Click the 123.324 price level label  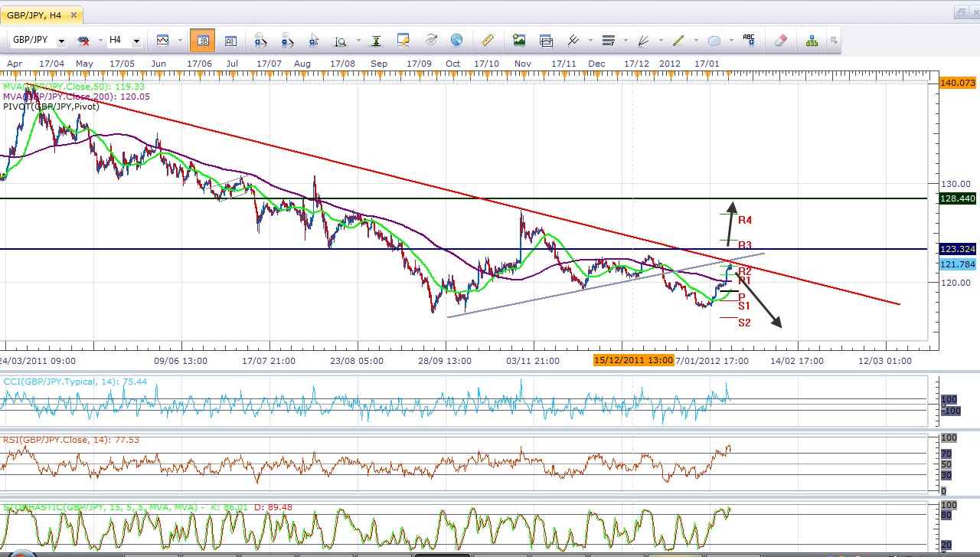pyautogui.click(x=958, y=249)
